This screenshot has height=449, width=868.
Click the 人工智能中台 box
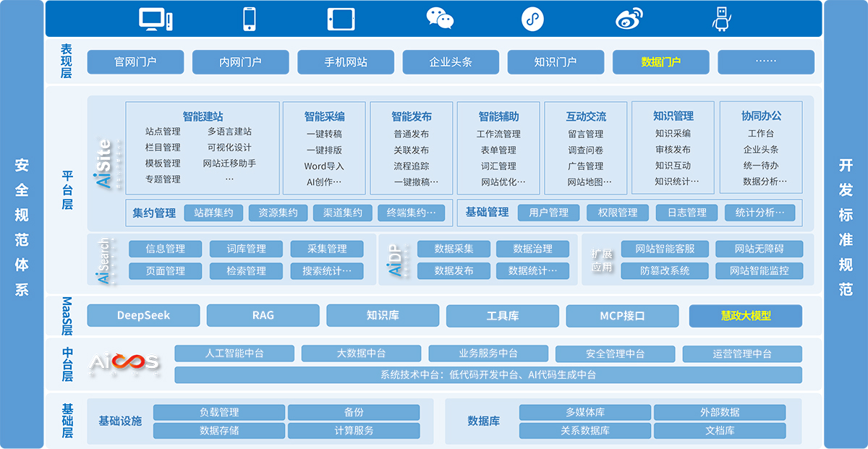point(234,354)
